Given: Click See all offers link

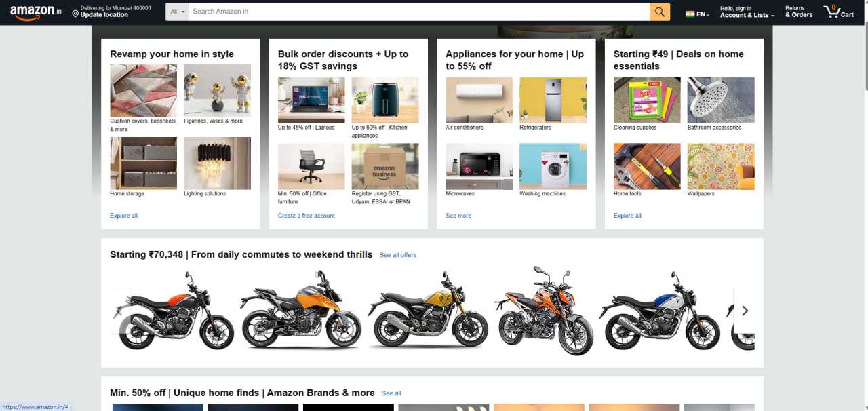Looking at the screenshot, I should click(398, 255).
